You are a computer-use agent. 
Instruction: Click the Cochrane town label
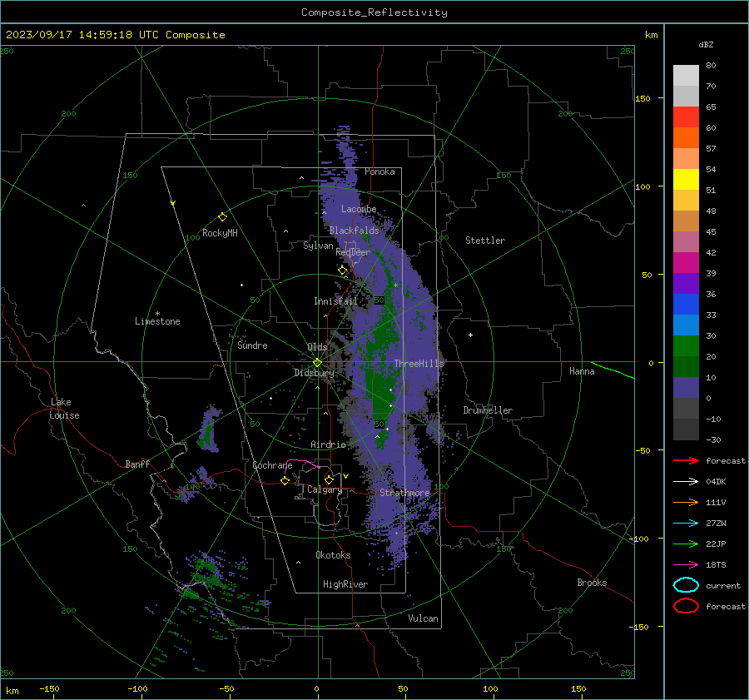coord(272,465)
